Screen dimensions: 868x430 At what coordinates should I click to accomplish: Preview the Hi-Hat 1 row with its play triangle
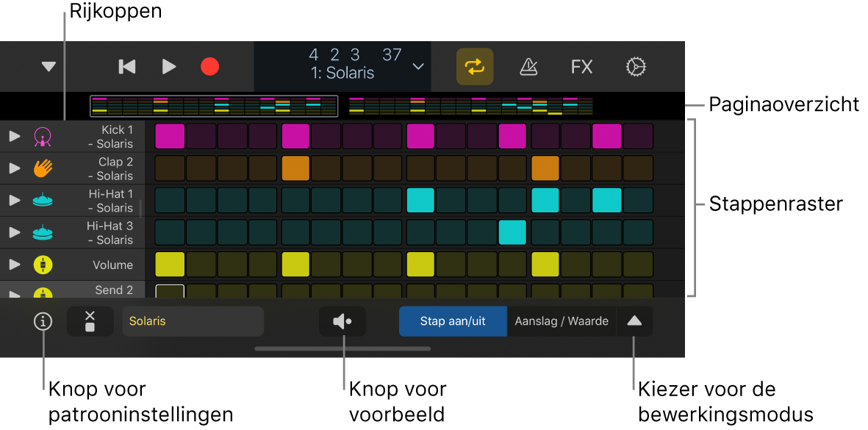tap(15, 201)
